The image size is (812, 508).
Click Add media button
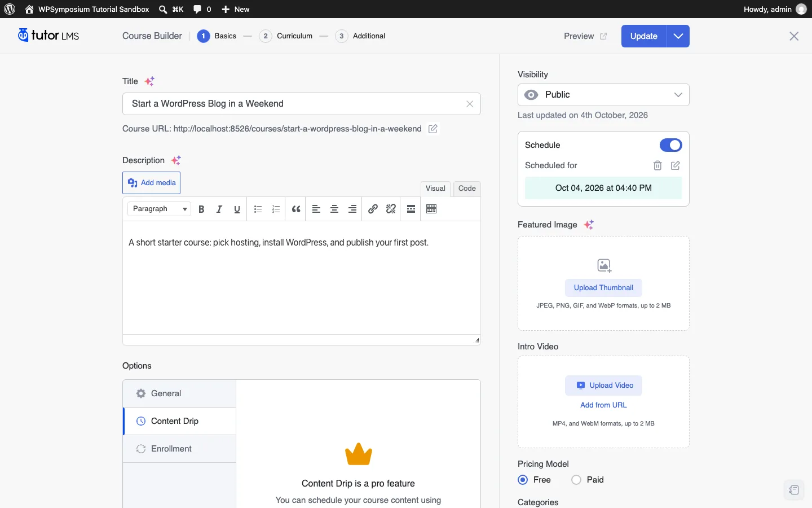pos(152,183)
